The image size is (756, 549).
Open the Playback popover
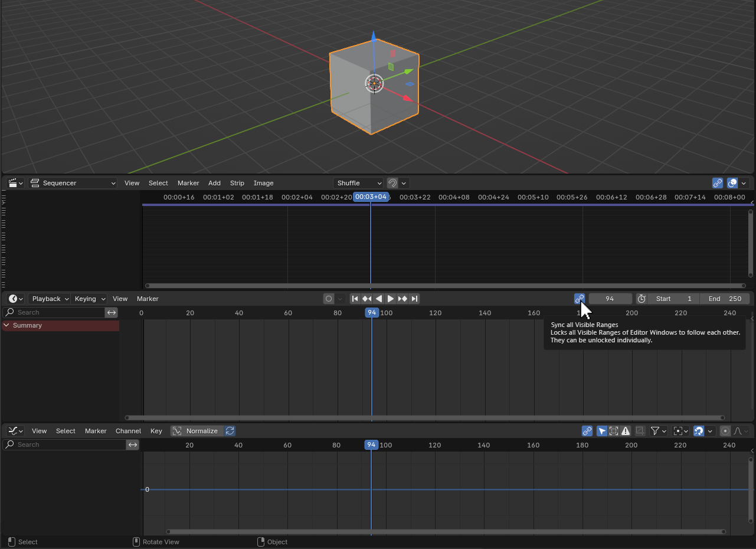pyautogui.click(x=50, y=299)
